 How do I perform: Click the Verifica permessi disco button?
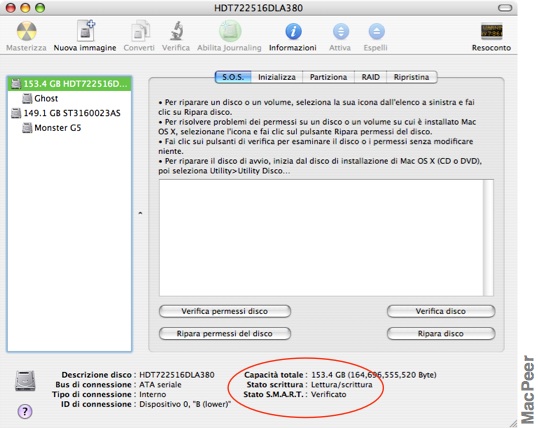coord(225,311)
